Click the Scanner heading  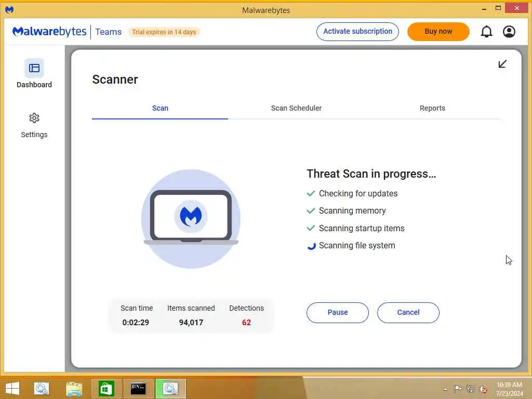pyautogui.click(x=115, y=79)
